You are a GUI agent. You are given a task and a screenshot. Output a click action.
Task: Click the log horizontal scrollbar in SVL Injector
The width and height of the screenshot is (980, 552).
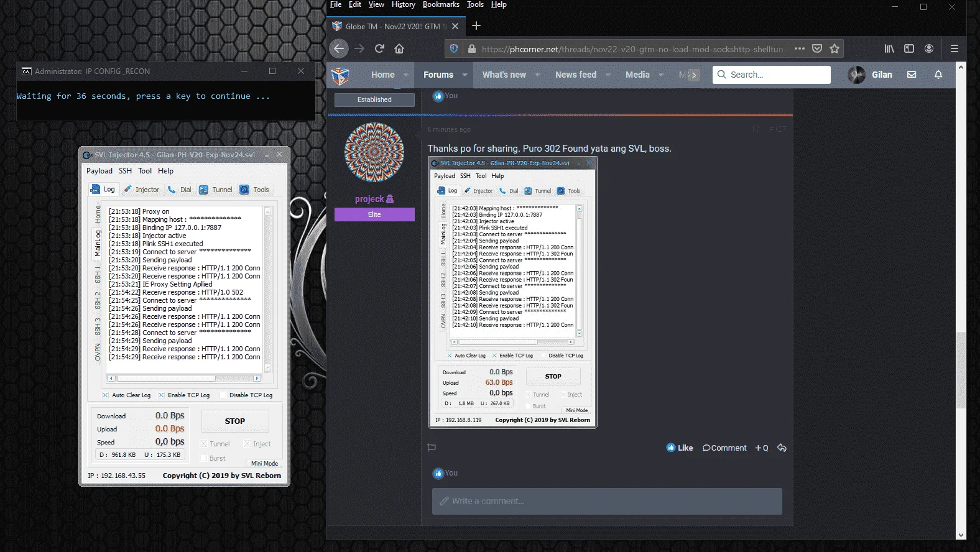[x=184, y=378]
